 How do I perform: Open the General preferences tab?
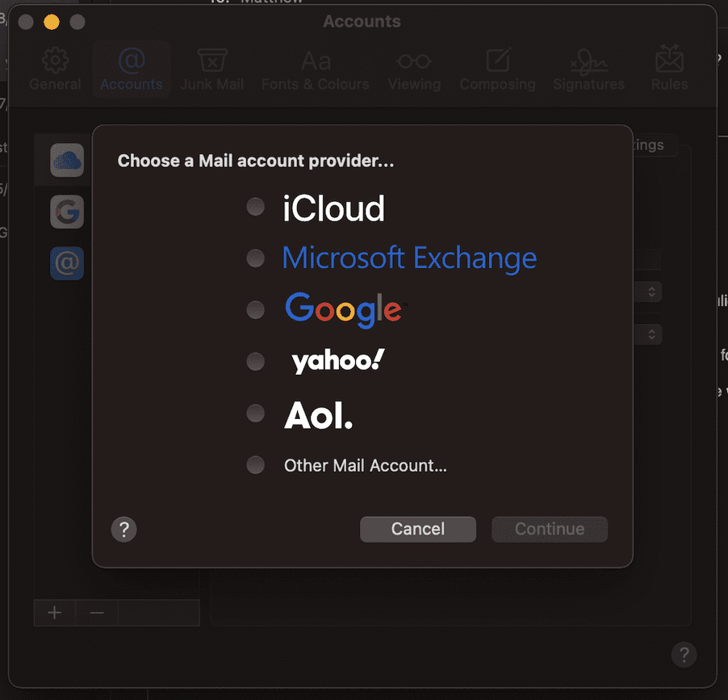[55, 69]
